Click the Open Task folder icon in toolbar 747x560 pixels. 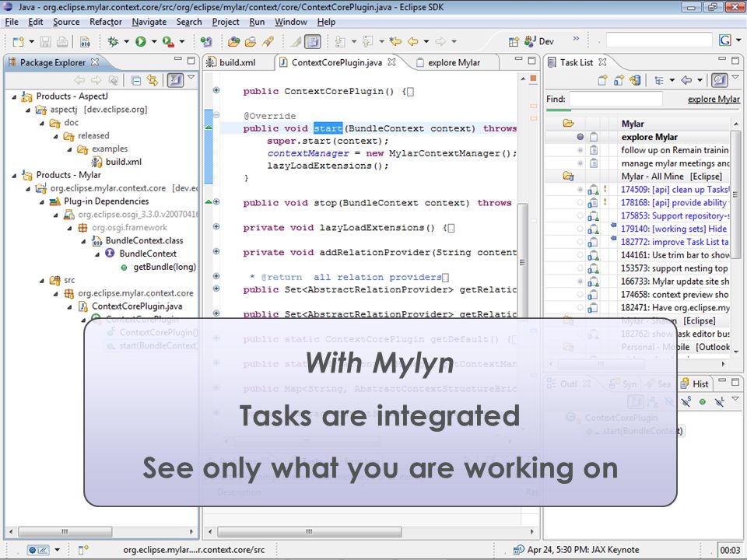pyautogui.click(x=251, y=42)
